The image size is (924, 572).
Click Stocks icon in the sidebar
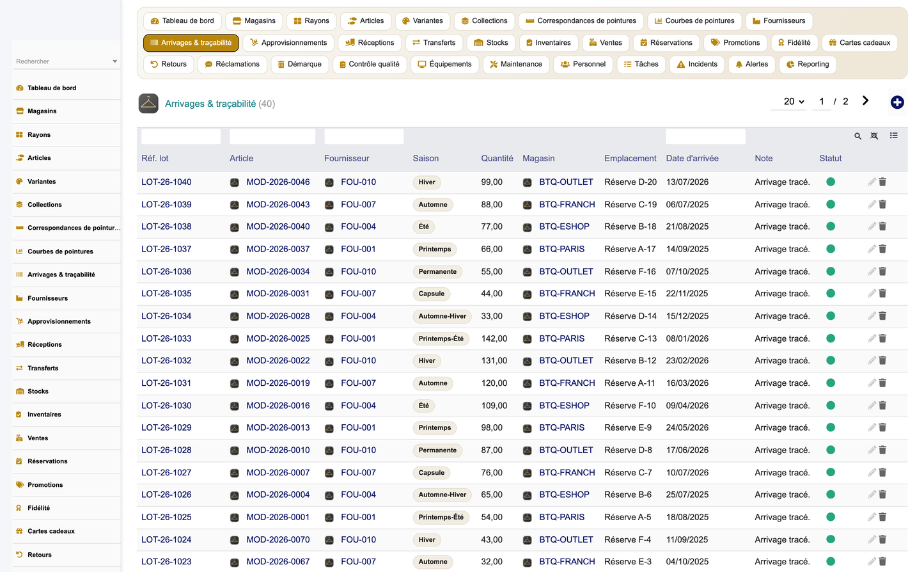[x=19, y=391]
